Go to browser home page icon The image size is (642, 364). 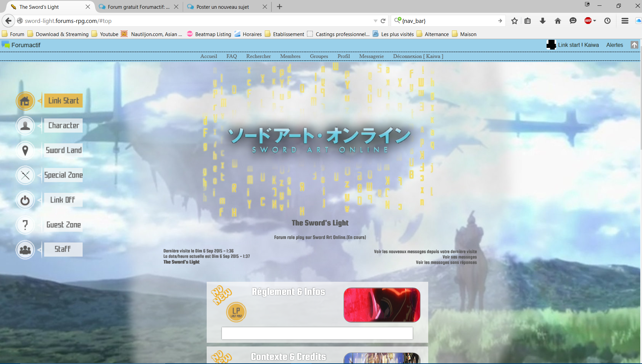(x=558, y=21)
